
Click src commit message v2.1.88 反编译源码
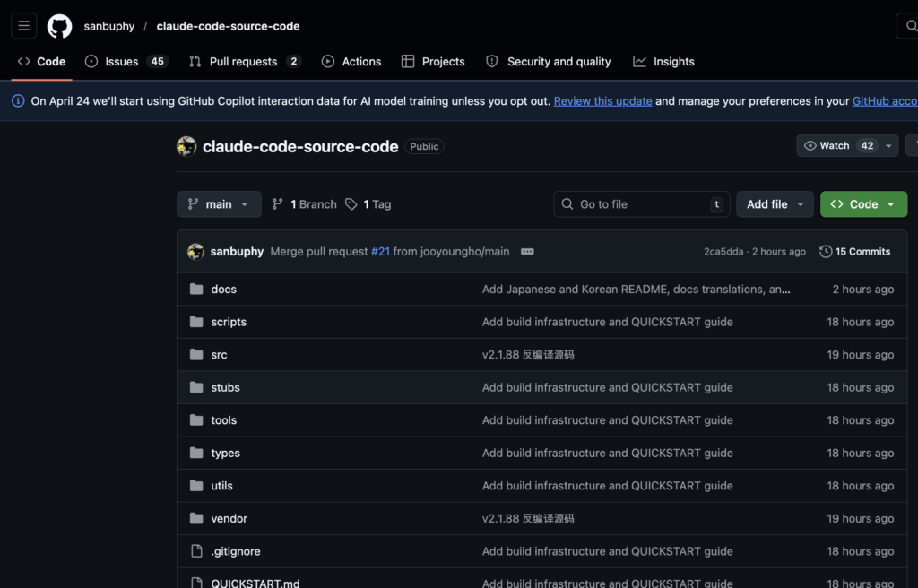pyautogui.click(x=527, y=354)
